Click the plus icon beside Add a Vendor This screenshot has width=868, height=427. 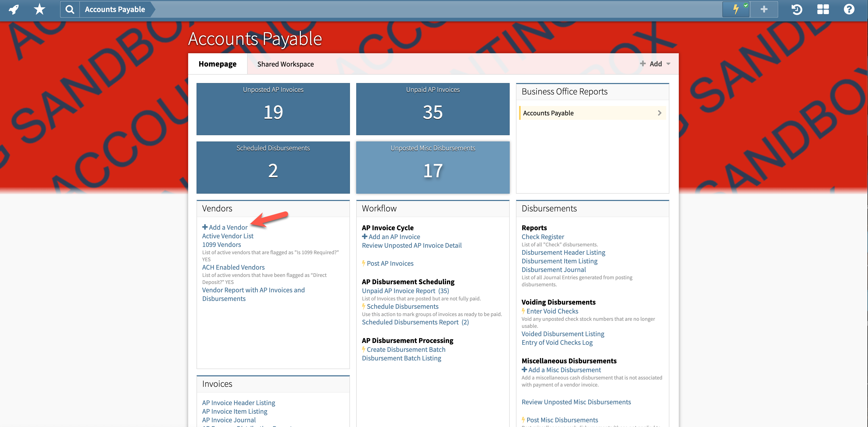(205, 227)
